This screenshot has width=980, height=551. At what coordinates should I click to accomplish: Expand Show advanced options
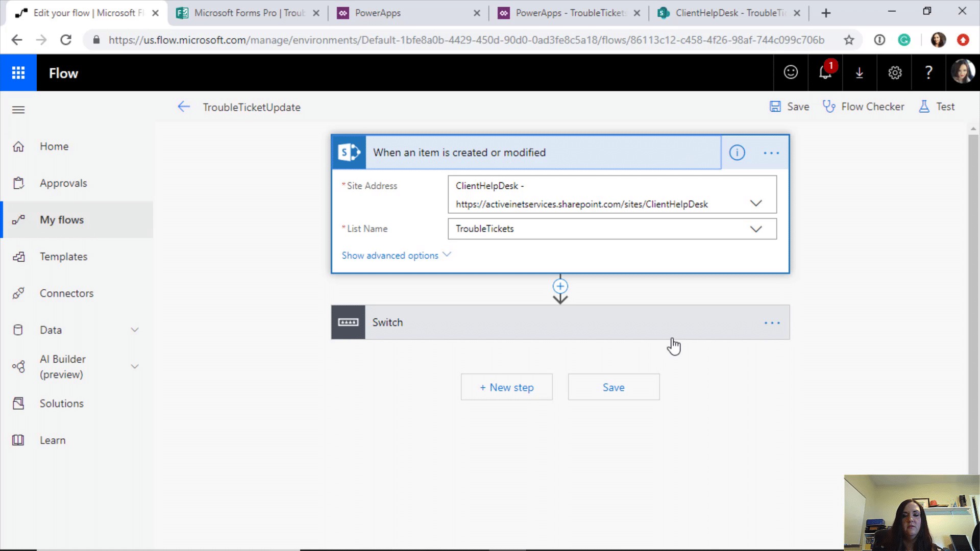(396, 255)
